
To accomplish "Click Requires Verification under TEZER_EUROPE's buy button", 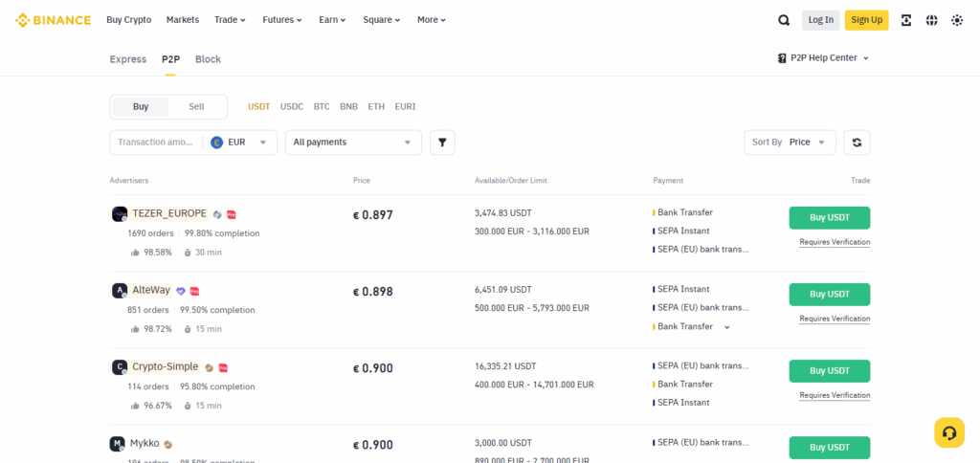I will (835, 242).
